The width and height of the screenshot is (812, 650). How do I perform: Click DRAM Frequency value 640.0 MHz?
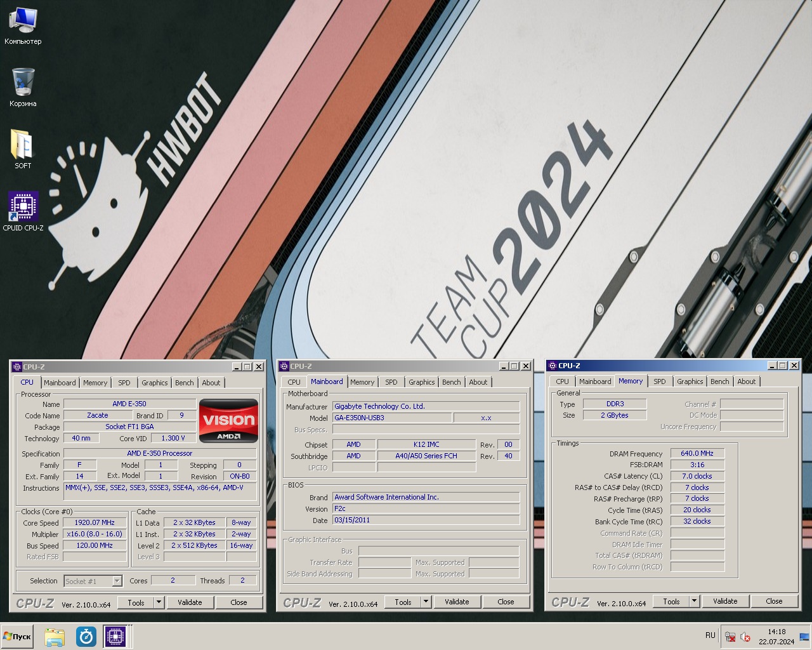coord(697,454)
